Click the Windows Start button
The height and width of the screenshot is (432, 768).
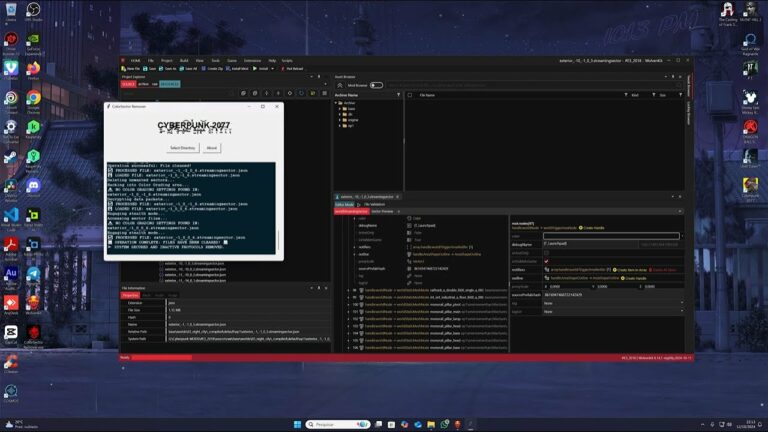coord(297,424)
